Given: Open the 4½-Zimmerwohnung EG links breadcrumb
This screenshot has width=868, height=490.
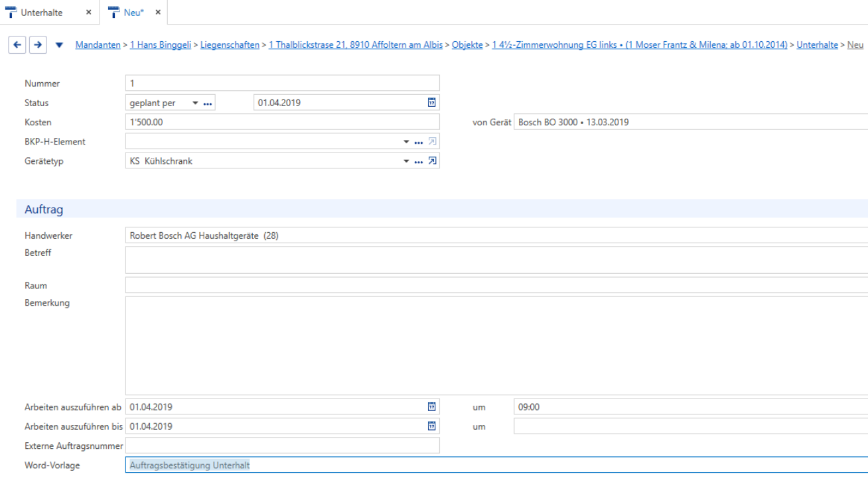Looking at the screenshot, I should (x=640, y=44).
